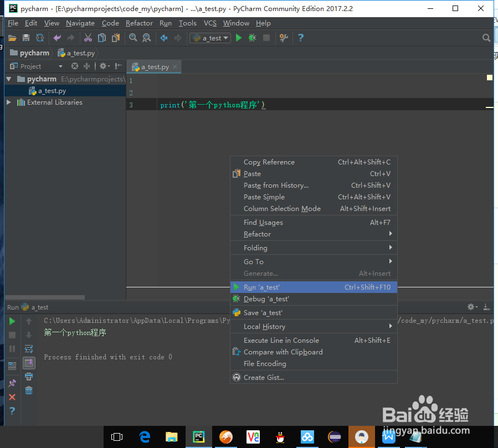498x448 pixels.
Task: Click Execute Line in Console
Action: tap(314, 341)
